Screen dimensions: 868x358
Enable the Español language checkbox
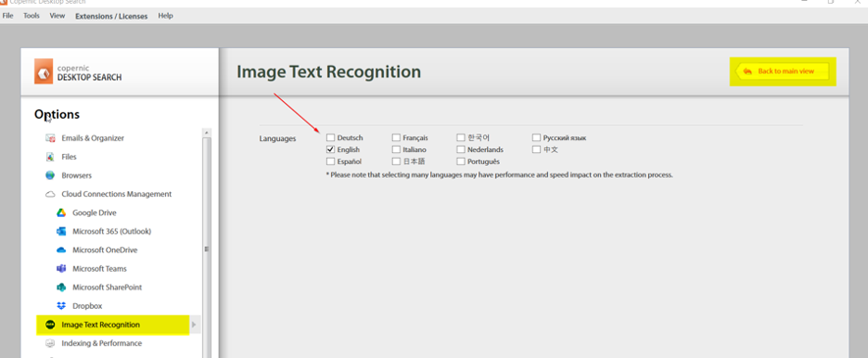click(330, 161)
